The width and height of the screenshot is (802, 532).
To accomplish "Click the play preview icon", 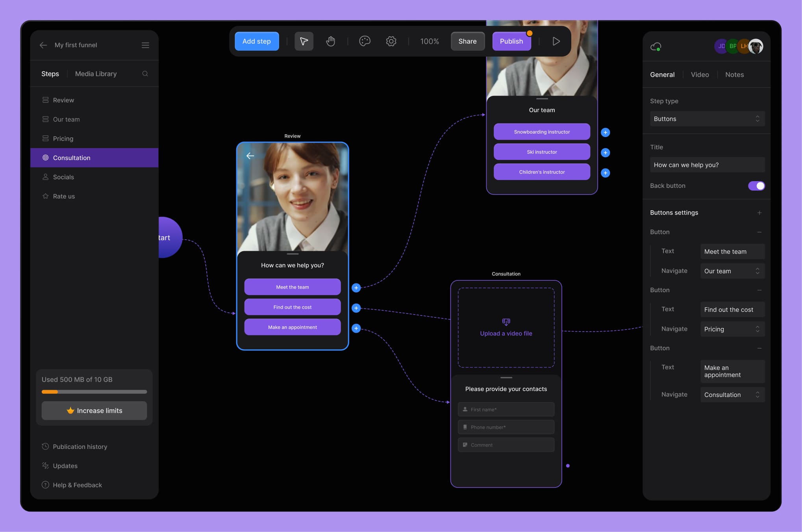I will coord(556,41).
